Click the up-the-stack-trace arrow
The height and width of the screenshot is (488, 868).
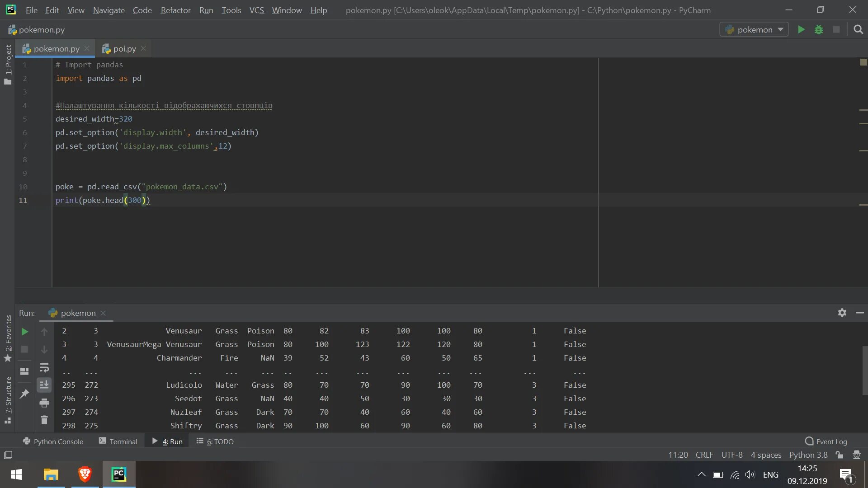coord(44,332)
